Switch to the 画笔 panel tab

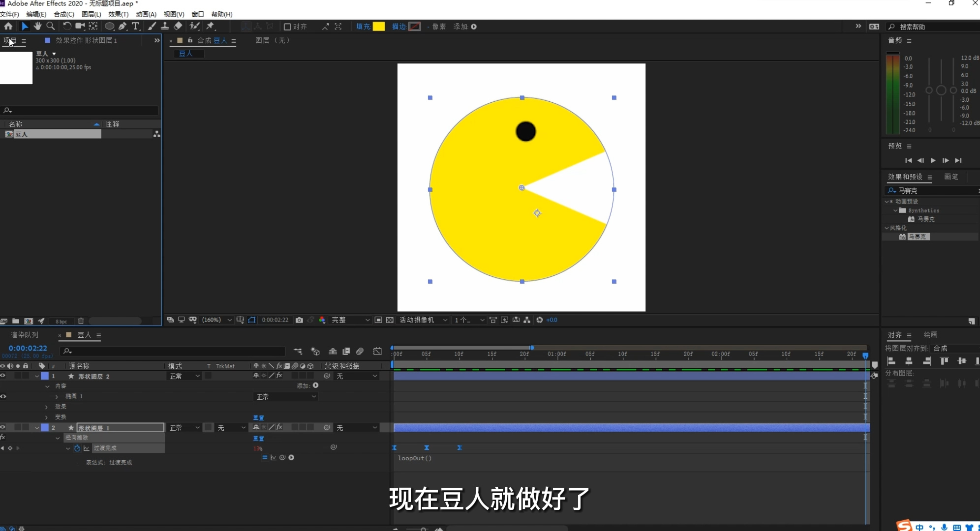point(951,177)
